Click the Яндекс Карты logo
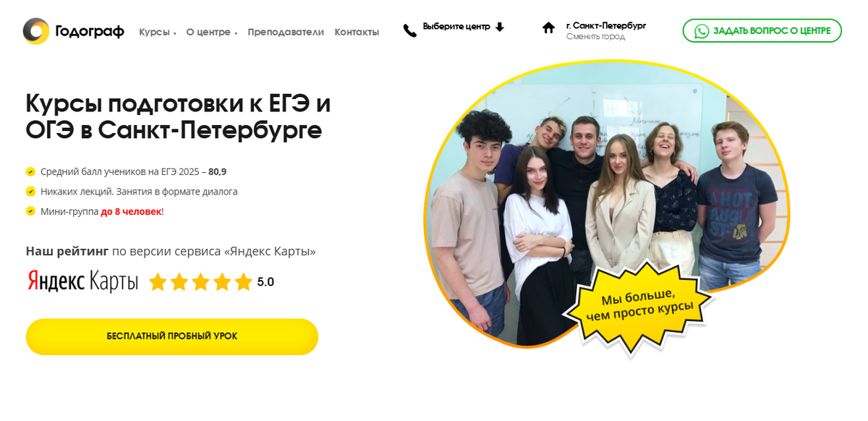This screenshot has height=421, width=868. 82,281
